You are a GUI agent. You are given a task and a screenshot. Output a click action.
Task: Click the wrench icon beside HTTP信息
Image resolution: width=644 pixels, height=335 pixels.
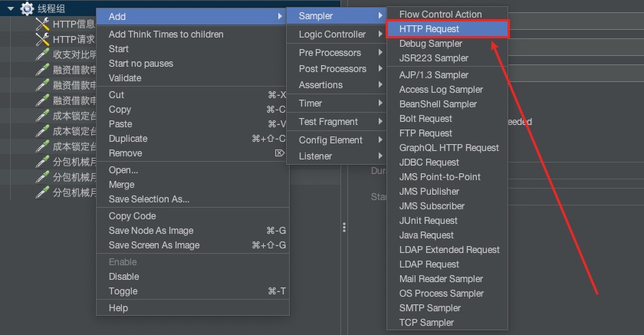coord(42,24)
